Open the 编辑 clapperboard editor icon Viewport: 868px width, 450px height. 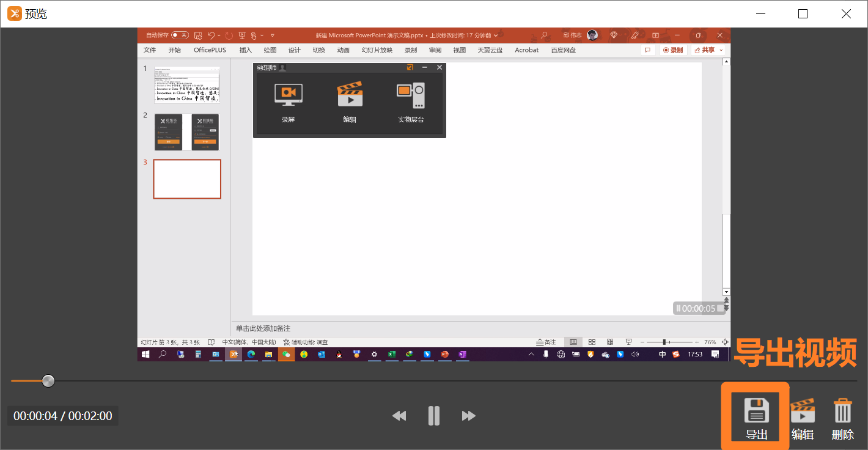pos(803,411)
